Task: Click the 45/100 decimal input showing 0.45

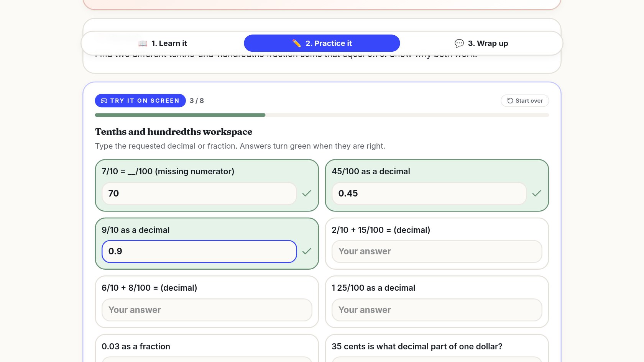Action: [429, 193]
